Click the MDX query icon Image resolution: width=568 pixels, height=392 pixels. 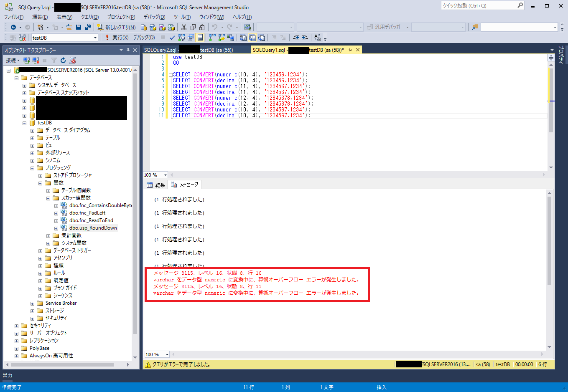coord(153,27)
